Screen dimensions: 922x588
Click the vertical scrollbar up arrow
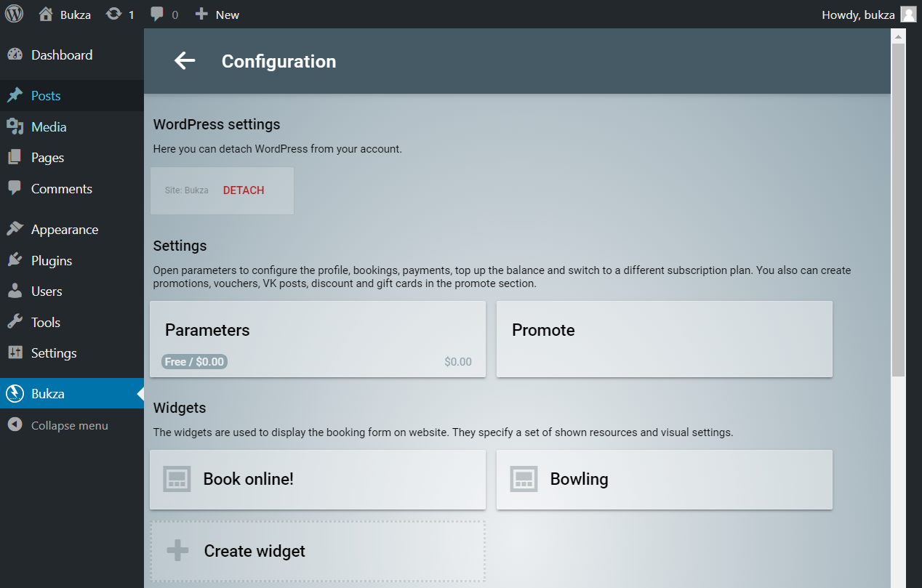pos(898,36)
